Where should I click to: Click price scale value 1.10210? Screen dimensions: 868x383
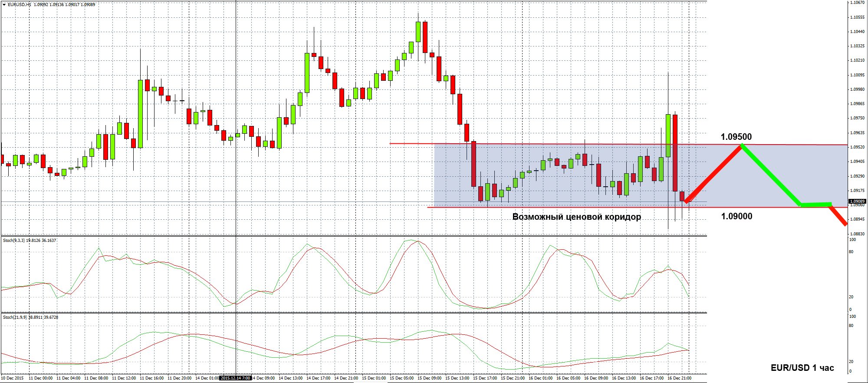pos(857,60)
